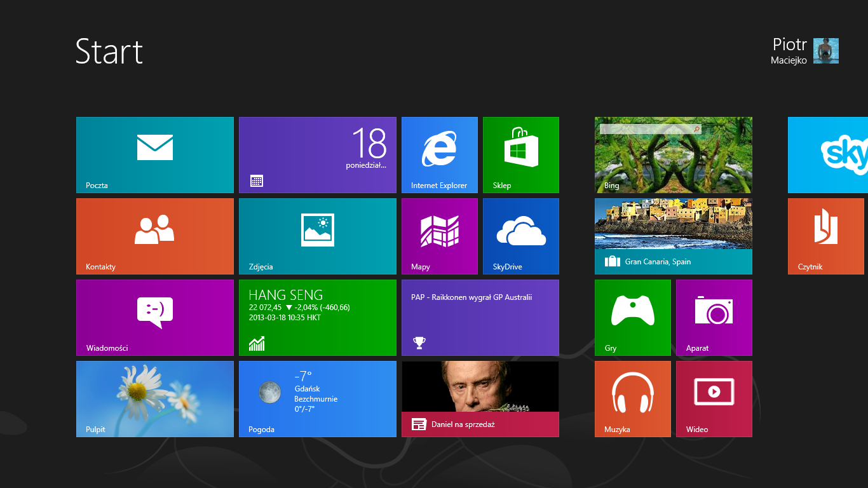868x488 pixels.
Task: Open the Wiadomości messaging tile
Action: click(x=155, y=318)
